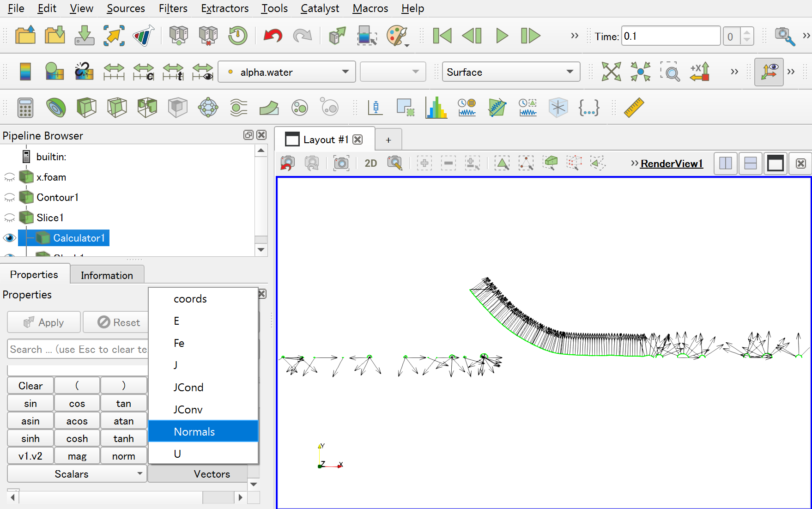Capture screenshot with camera icon
This screenshot has height=509, width=812.
(341, 163)
